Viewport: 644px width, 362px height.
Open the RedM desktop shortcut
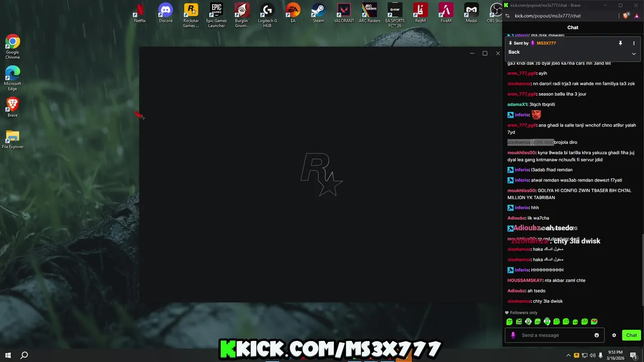click(421, 14)
